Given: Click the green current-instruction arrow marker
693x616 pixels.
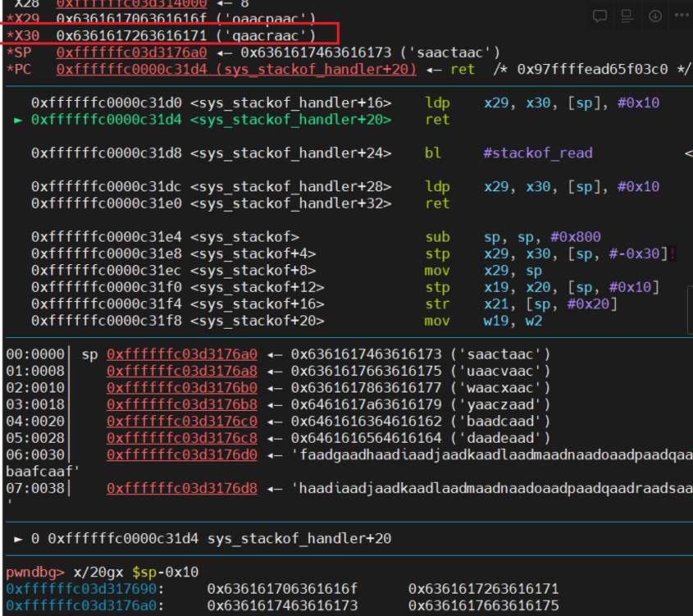Looking at the screenshot, I should click(x=18, y=120).
